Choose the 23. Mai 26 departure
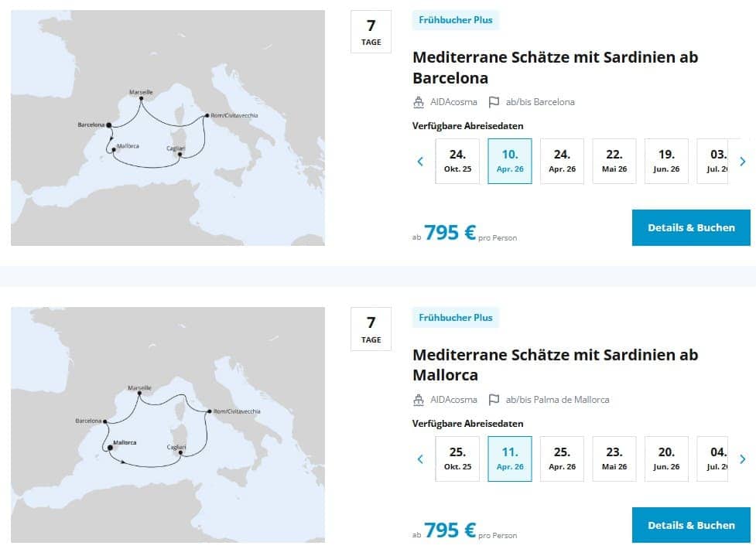This screenshot has width=756, height=549. [614, 459]
